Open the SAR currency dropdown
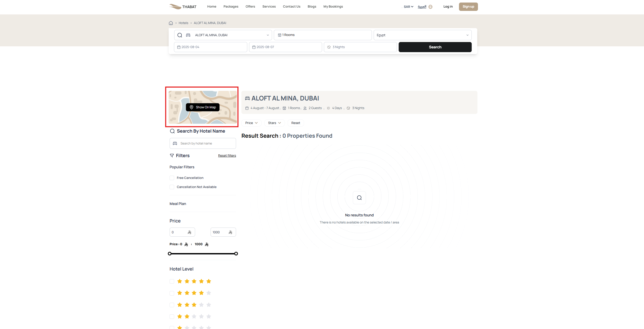This screenshot has height=329, width=644. [408, 7]
